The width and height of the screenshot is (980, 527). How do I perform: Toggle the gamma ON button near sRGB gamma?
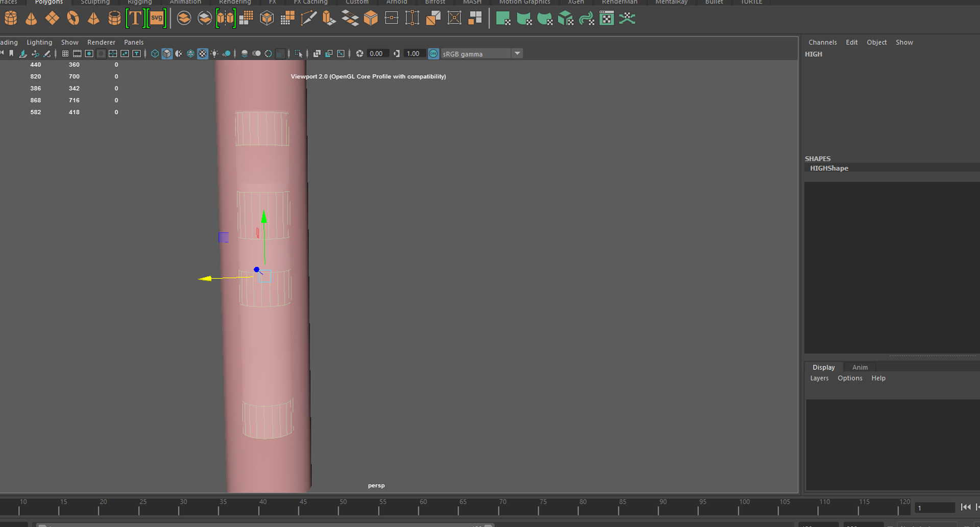tap(433, 53)
